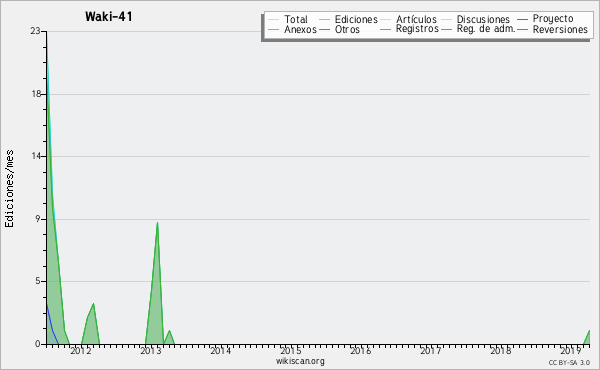Screen dimensions: 600x370
Task: Click the red Reversiones line swatch
Action: pos(522,29)
